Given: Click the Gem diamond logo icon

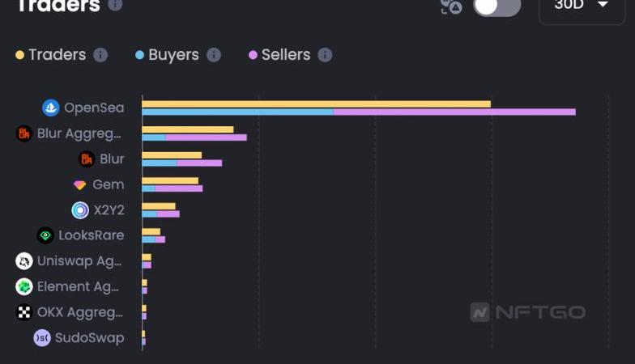Looking at the screenshot, I should pos(79,184).
